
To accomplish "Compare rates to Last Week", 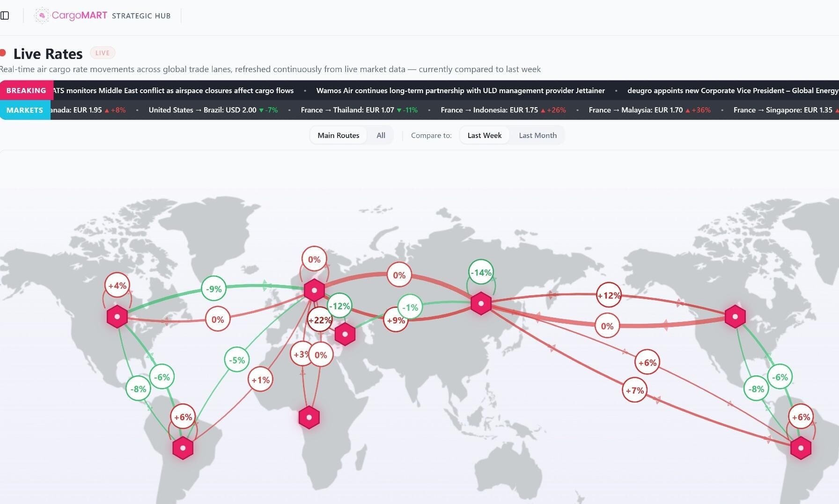I will coord(484,135).
